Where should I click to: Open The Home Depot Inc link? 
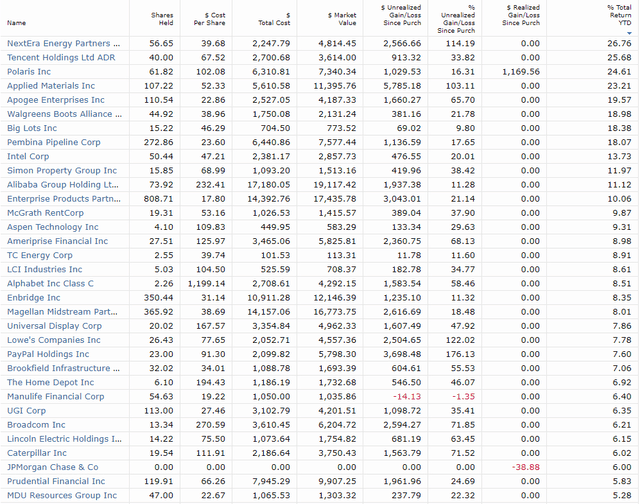tap(50, 382)
